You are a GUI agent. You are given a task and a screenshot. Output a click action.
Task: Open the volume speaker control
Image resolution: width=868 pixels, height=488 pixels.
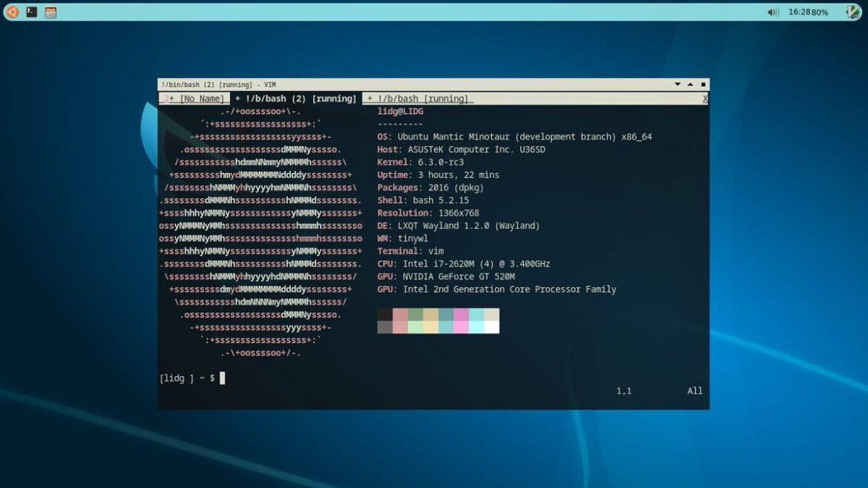(773, 12)
